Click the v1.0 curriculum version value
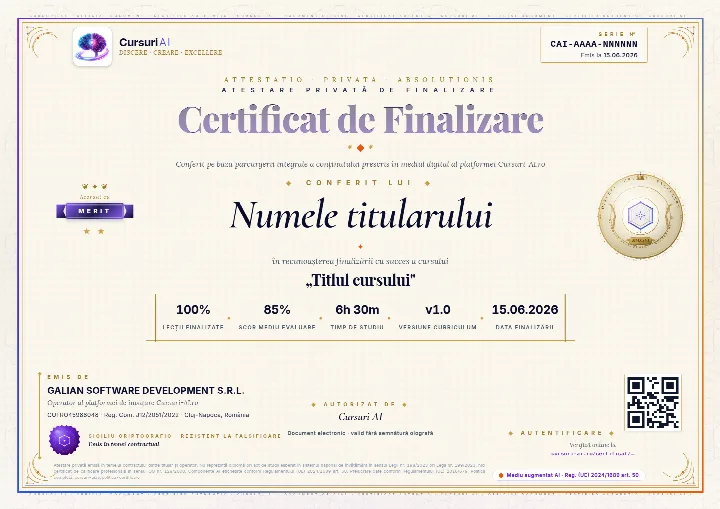The width and height of the screenshot is (720, 509). coord(438,310)
